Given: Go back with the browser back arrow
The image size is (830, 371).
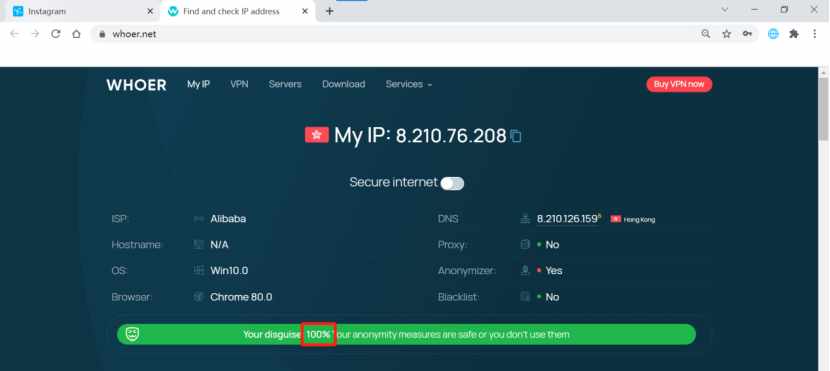Looking at the screenshot, I should [14, 34].
